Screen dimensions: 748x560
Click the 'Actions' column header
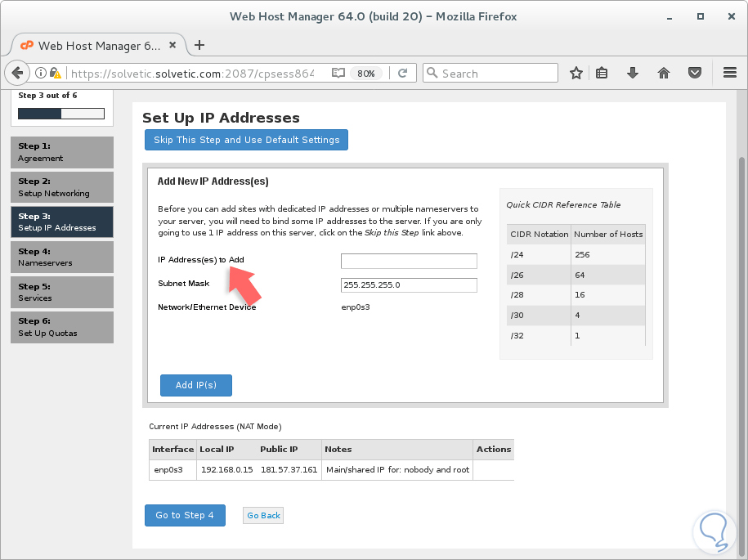(x=494, y=450)
